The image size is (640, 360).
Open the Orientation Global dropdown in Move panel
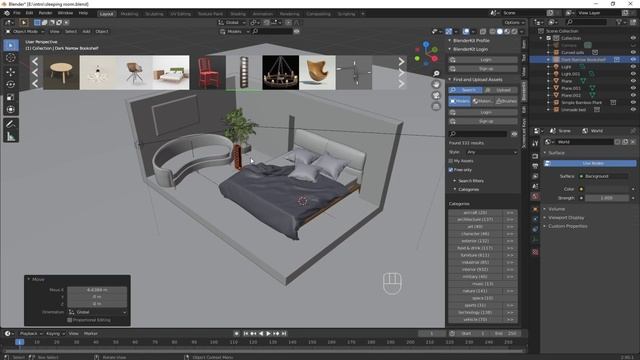click(97, 312)
